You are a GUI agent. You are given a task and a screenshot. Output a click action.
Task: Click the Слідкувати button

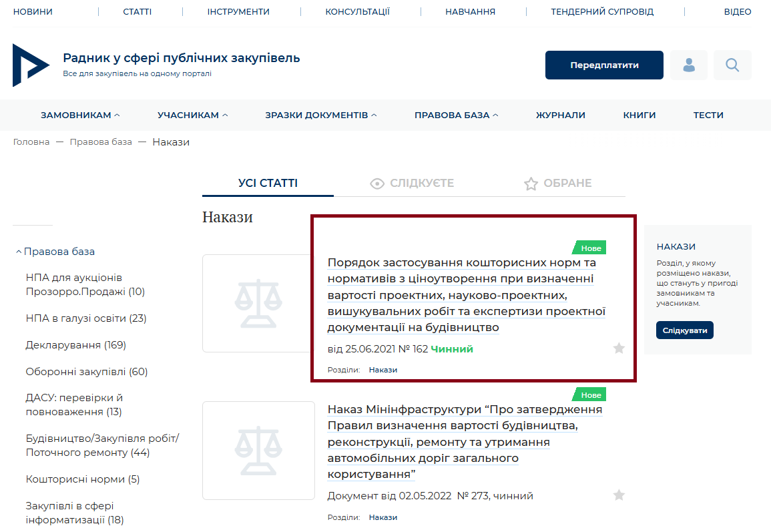[684, 330]
